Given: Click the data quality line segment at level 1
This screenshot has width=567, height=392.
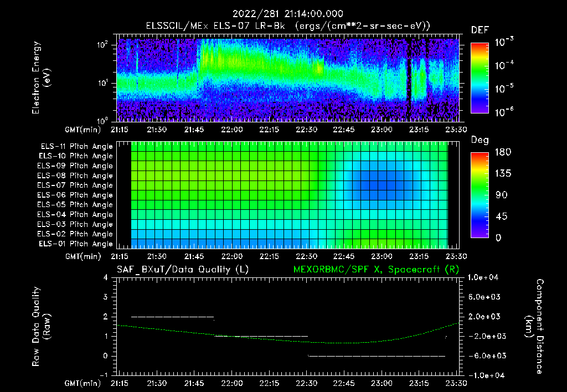Looking at the screenshot, I should pos(261,336).
